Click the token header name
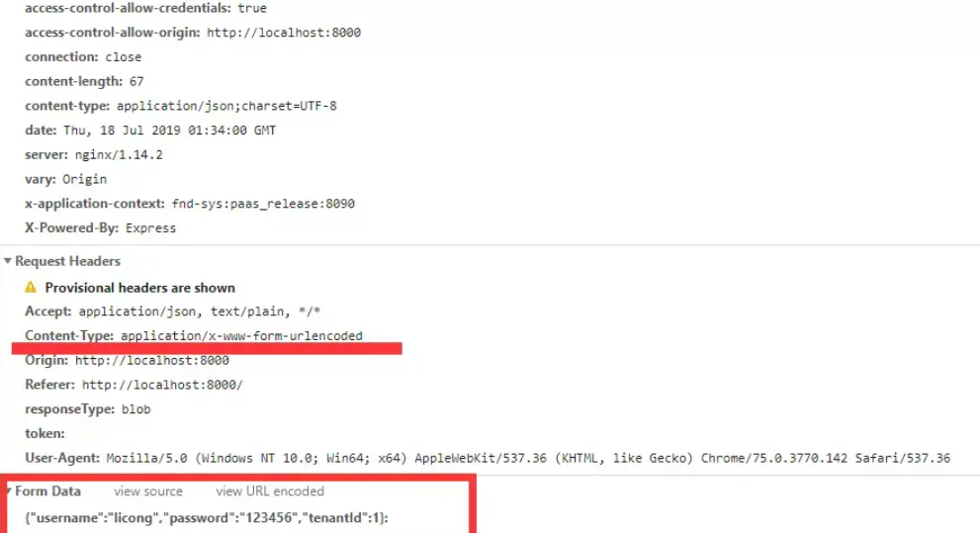 point(45,434)
